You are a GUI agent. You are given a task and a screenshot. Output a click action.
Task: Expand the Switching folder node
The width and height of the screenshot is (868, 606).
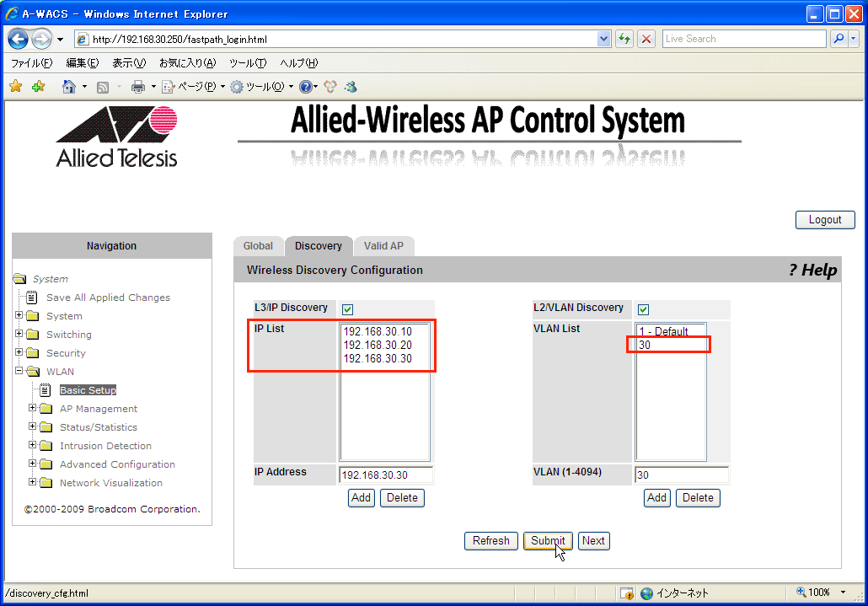pos(19,333)
